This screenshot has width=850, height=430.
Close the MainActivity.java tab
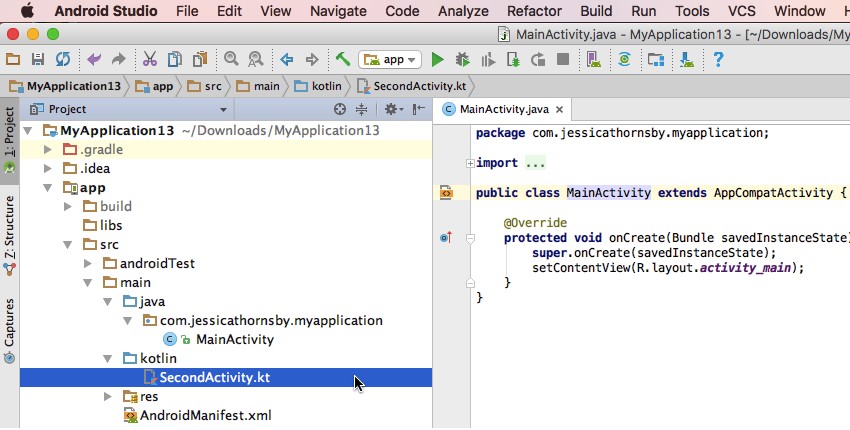559,110
